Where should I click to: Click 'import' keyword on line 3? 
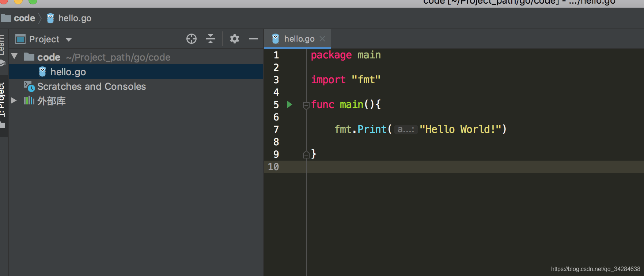[328, 80]
